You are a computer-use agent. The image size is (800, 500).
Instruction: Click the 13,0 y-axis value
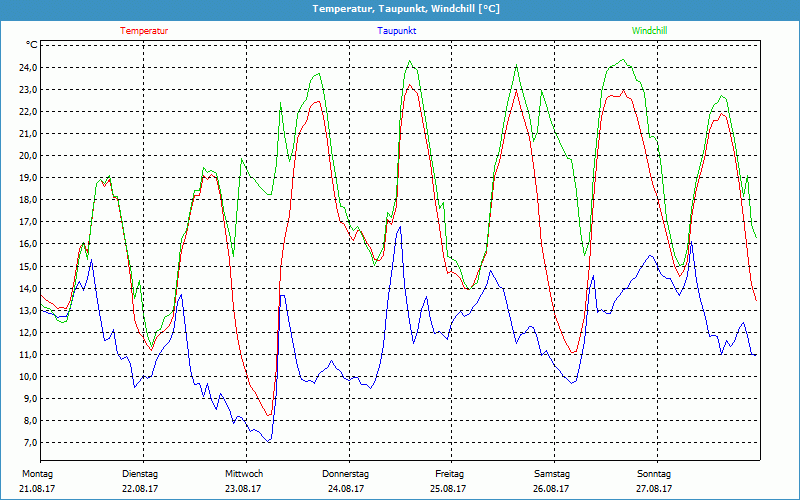point(28,310)
